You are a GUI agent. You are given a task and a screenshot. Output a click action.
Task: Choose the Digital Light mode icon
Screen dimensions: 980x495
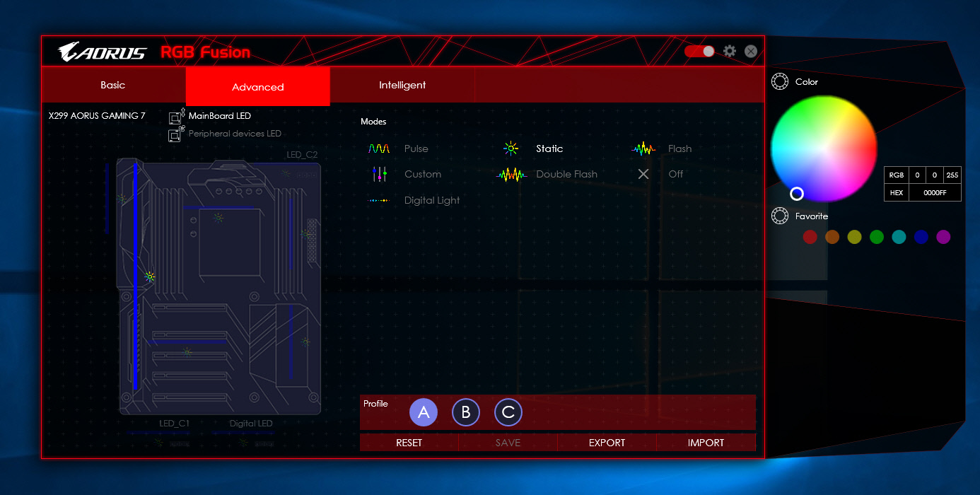click(379, 200)
